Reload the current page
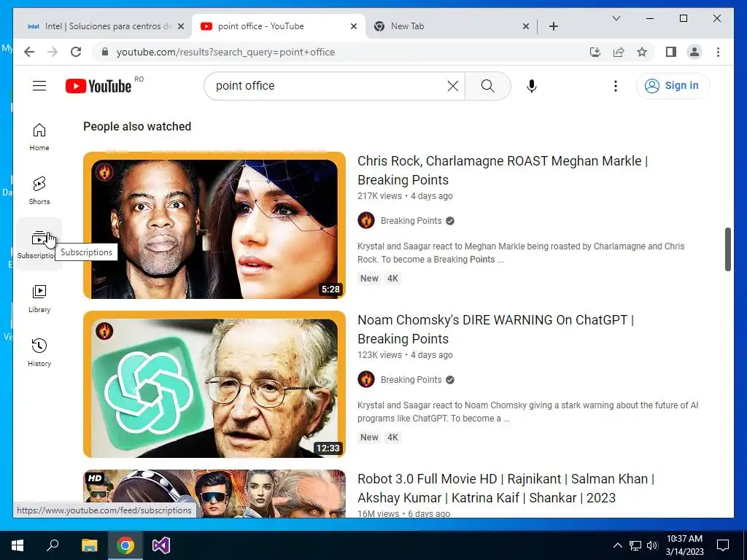The image size is (747, 560). 76,52
